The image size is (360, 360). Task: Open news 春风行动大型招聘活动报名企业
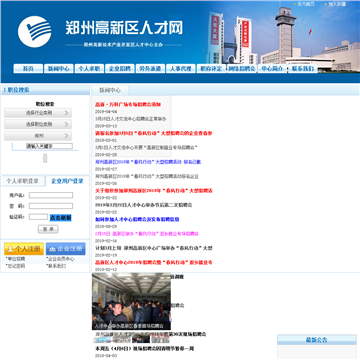[x=147, y=176]
